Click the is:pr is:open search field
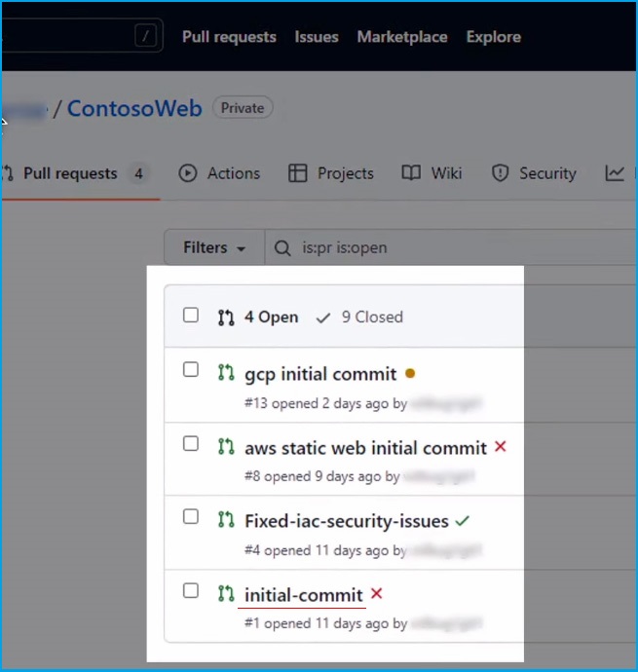The height and width of the screenshot is (672, 638). [x=450, y=247]
